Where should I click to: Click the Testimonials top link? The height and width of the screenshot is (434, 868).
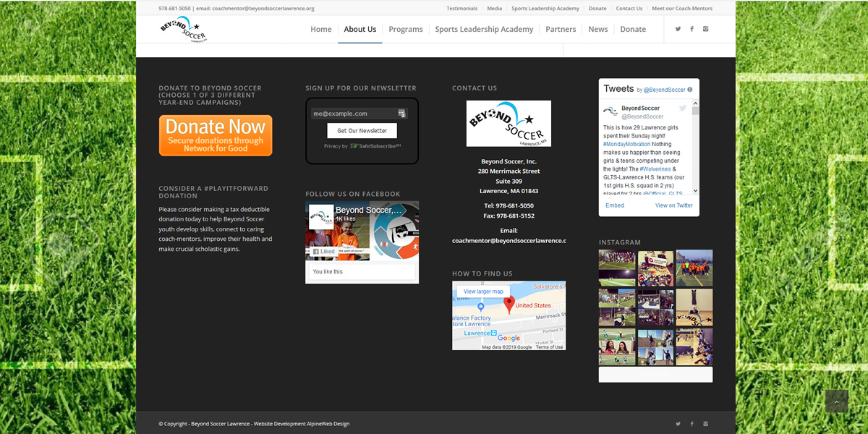pos(462,9)
